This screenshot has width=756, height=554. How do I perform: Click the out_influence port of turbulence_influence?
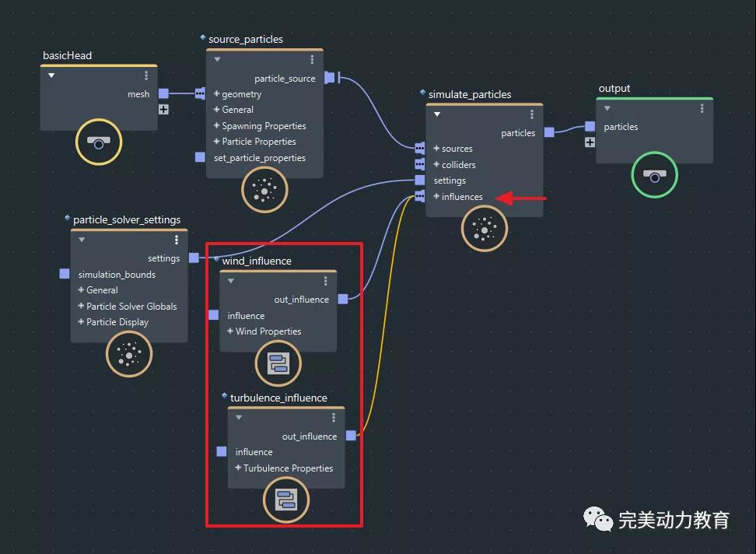351,436
